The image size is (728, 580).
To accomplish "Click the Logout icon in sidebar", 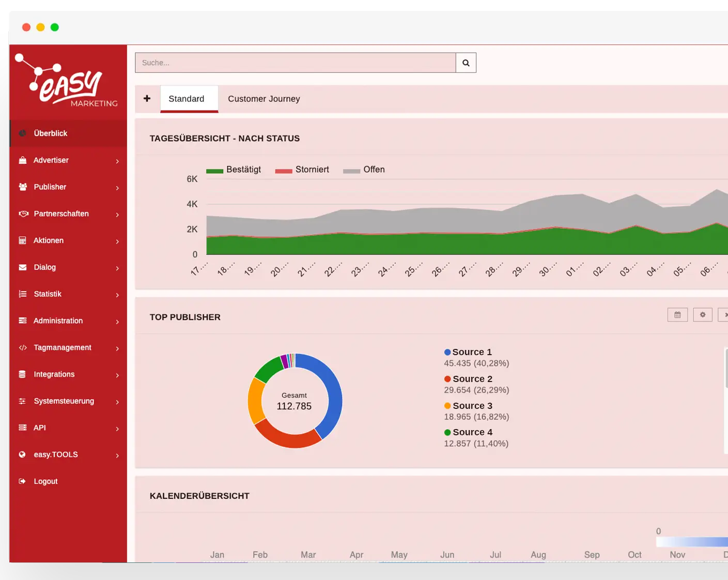I will click(x=22, y=481).
